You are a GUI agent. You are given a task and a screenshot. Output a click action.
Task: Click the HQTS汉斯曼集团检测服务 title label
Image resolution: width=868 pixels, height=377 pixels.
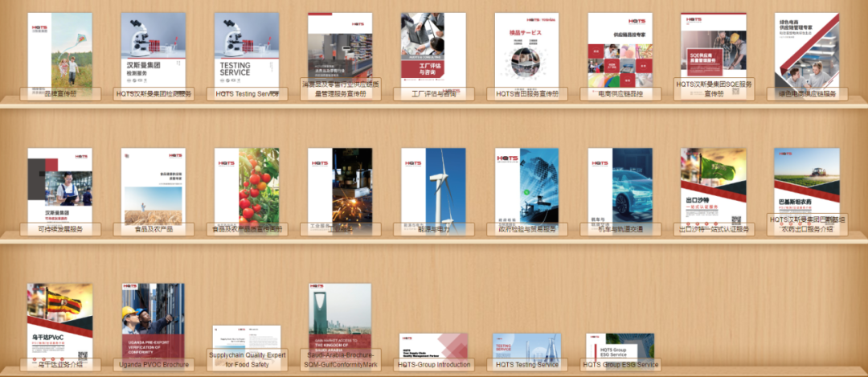154,94
